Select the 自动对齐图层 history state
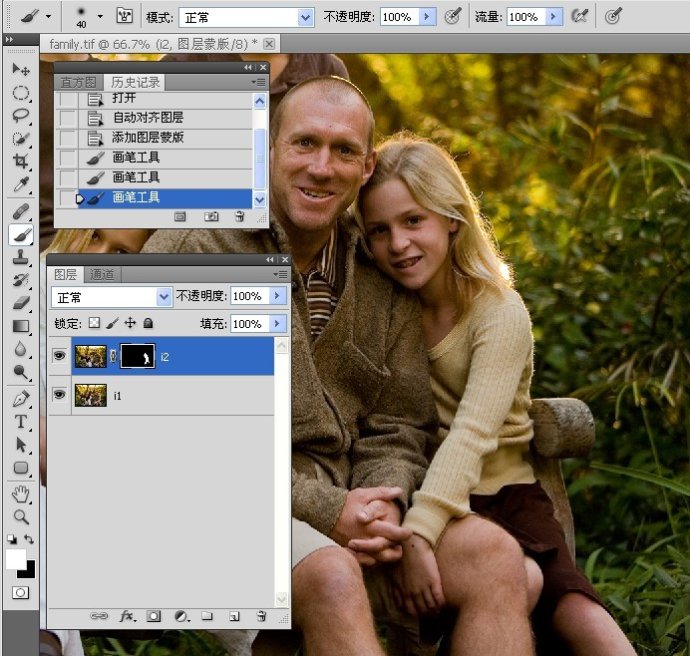 (154, 117)
